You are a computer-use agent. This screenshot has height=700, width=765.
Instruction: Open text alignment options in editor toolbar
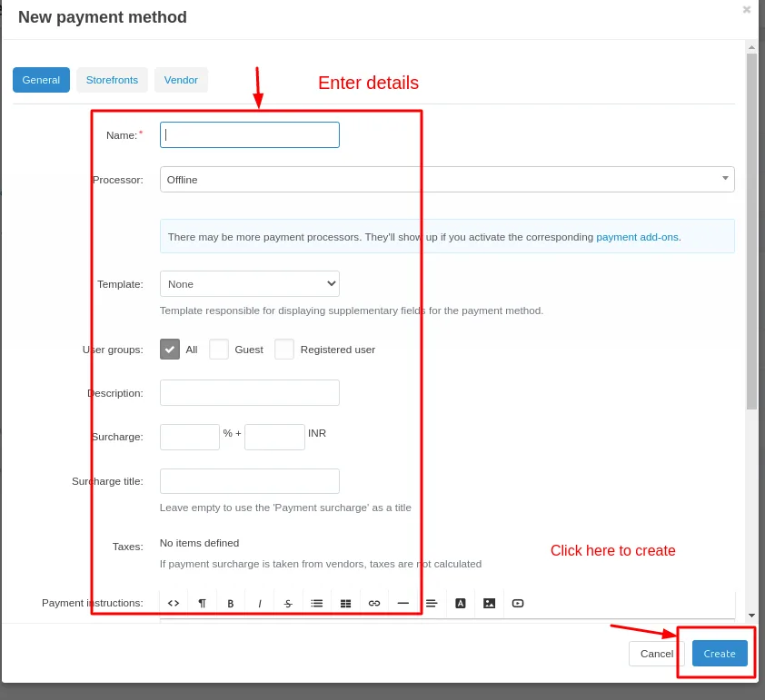point(432,603)
